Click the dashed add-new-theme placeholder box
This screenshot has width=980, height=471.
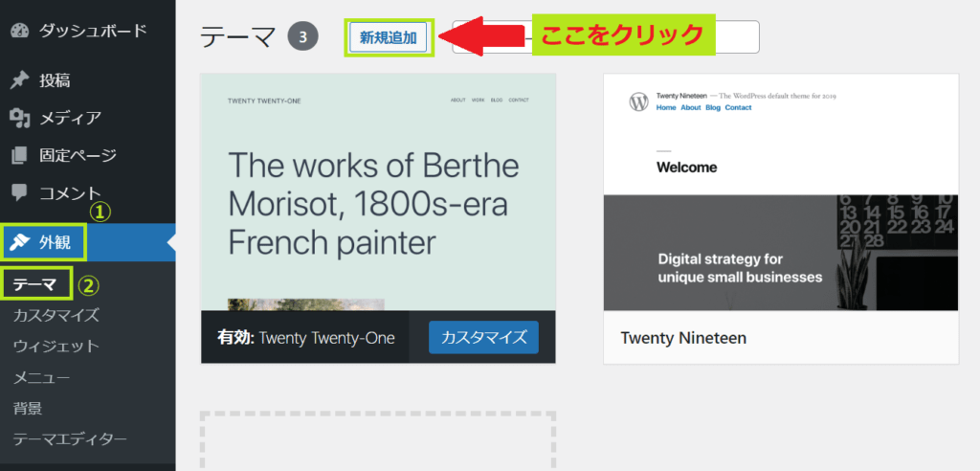click(378, 442)
